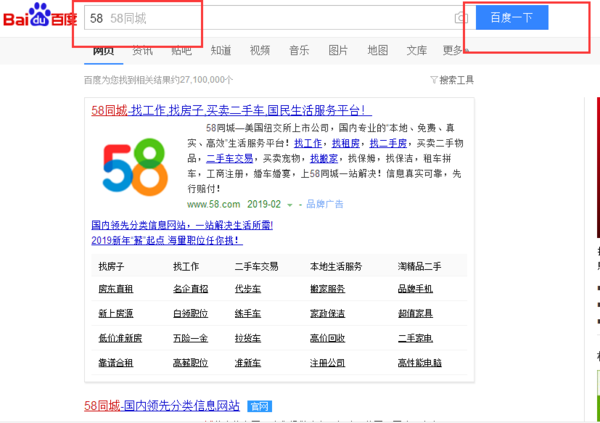Open the 注册公司 link
The width and height of the screenshot is (600, 423).
tap(327, 363)
